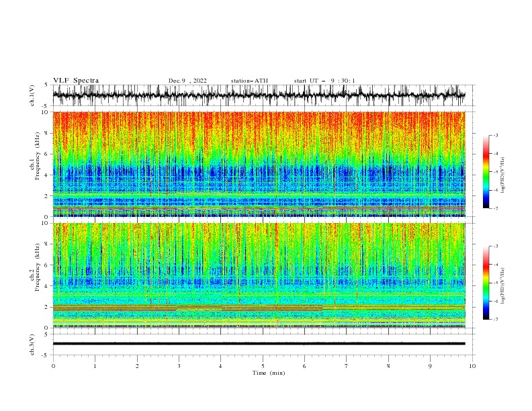Image resolution: width=532 pixels, height=411 pixels.
Task: Click the "8" kHz tick on ch.1 frequency axis
Action: click(x=46, y=133)
